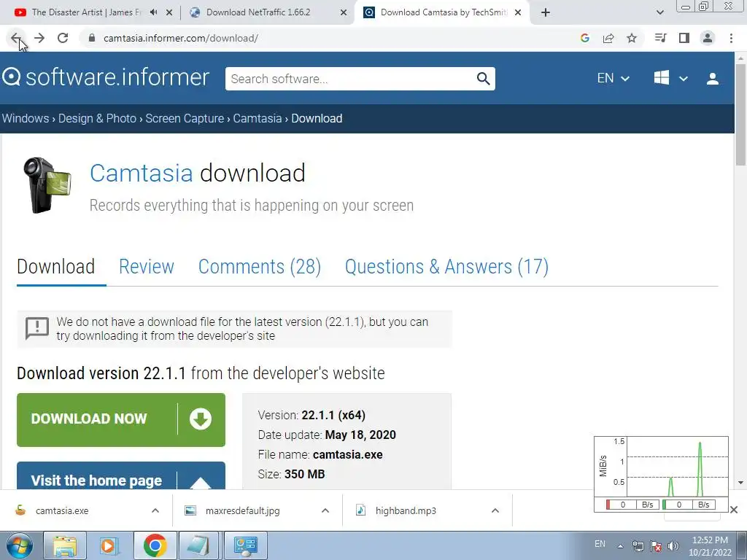Focus the Search software field
This screenshot has height=560, width=747.
352,79
